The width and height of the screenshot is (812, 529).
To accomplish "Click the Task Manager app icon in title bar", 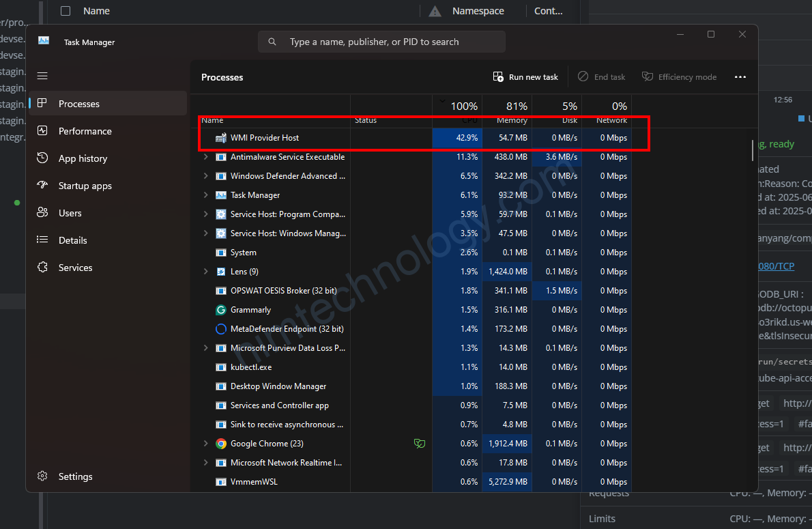I will click(x=44, y=41).
